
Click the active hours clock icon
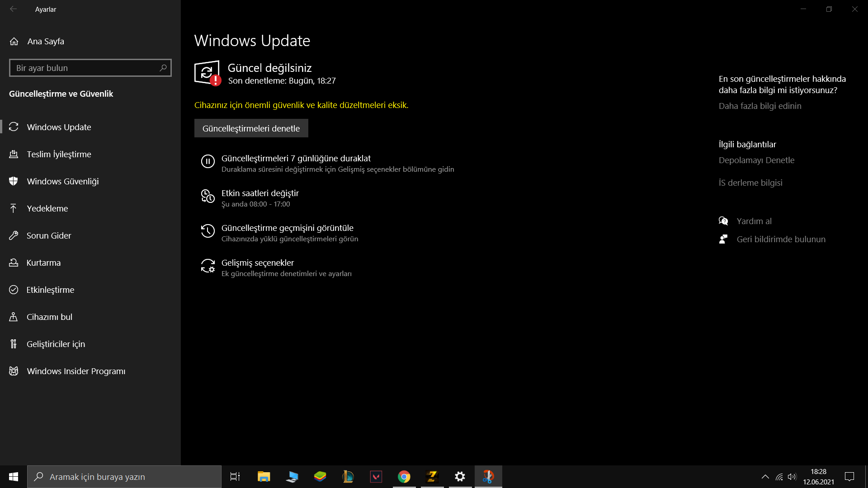tap(208, 196)
